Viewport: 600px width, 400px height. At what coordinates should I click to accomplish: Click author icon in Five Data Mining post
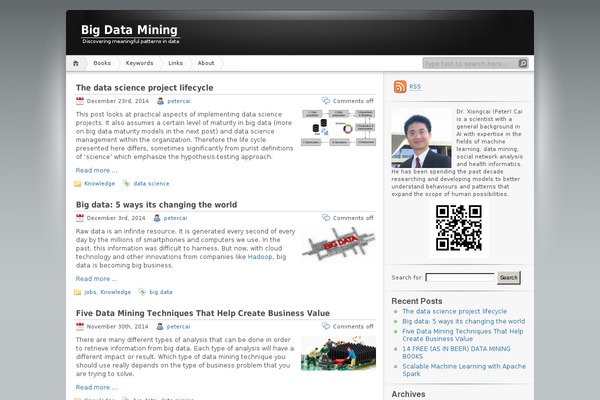pos(160,327)
